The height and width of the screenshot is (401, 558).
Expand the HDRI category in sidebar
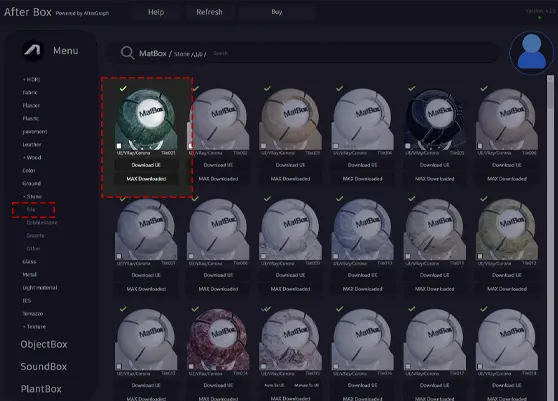(31, 80)
